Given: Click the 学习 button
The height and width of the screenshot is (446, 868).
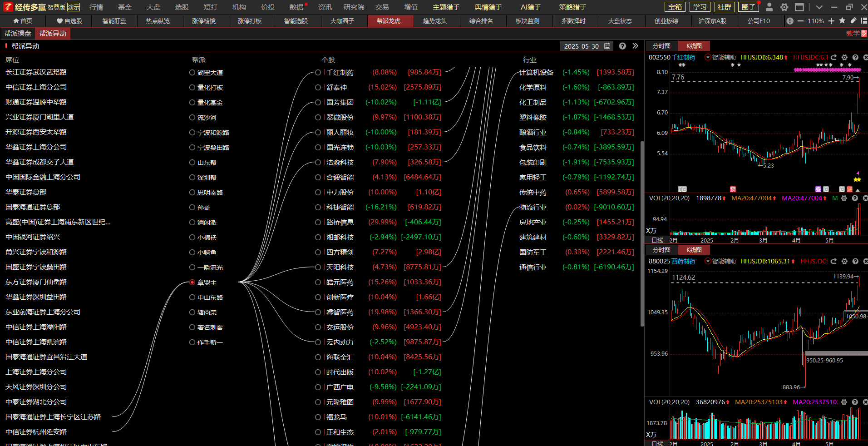Looking at the screenshot, I should point(700,7).
